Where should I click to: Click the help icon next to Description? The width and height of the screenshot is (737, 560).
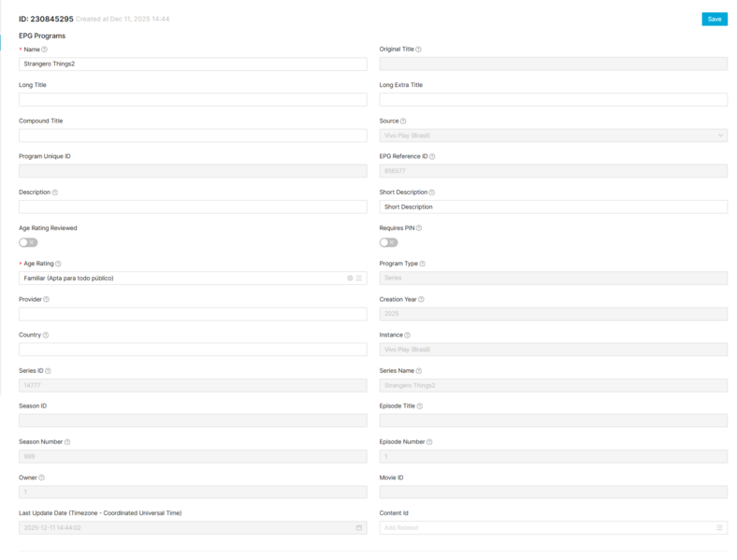tap(55, 193)
